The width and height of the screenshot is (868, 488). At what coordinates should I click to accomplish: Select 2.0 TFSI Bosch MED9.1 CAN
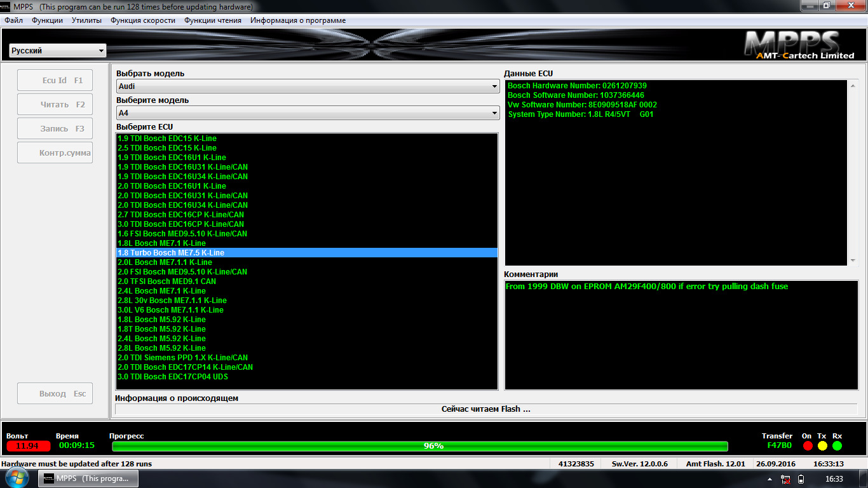tap(307, 281)
